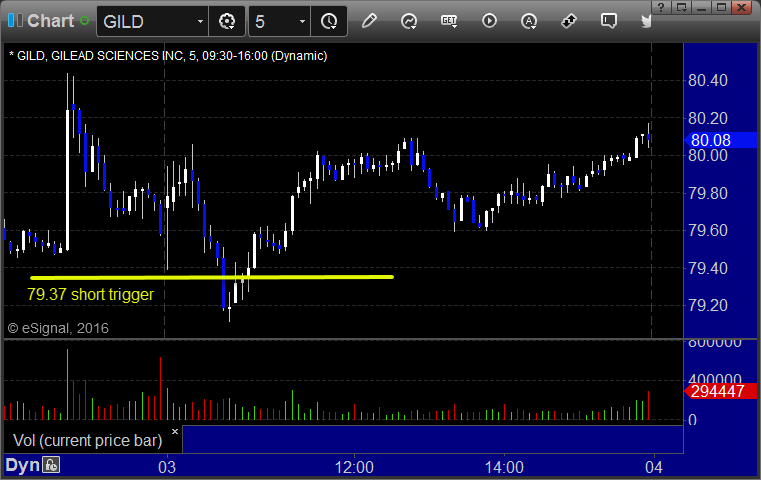Minimize the chart window
The image size is (761, 480).
click(x=701, y=7)
